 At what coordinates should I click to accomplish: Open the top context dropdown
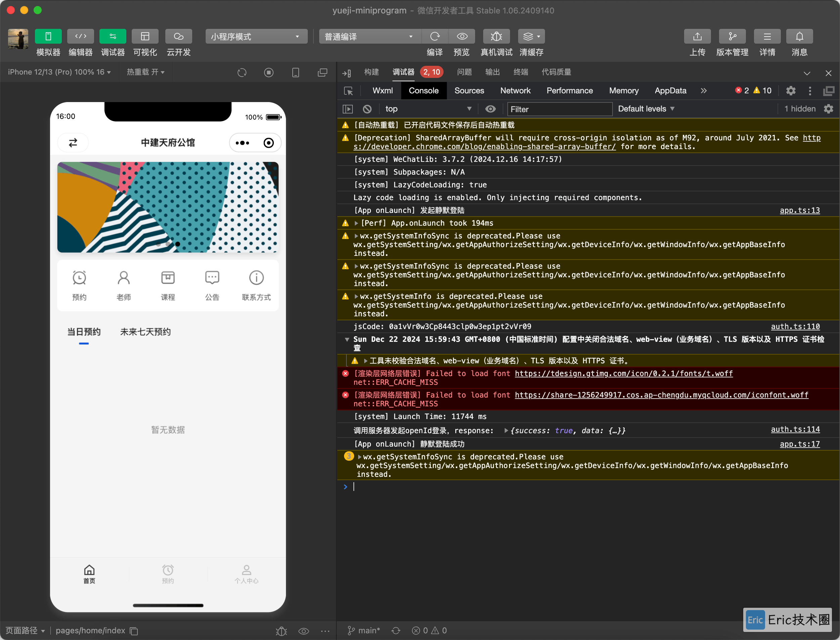(x=428, y=109)
